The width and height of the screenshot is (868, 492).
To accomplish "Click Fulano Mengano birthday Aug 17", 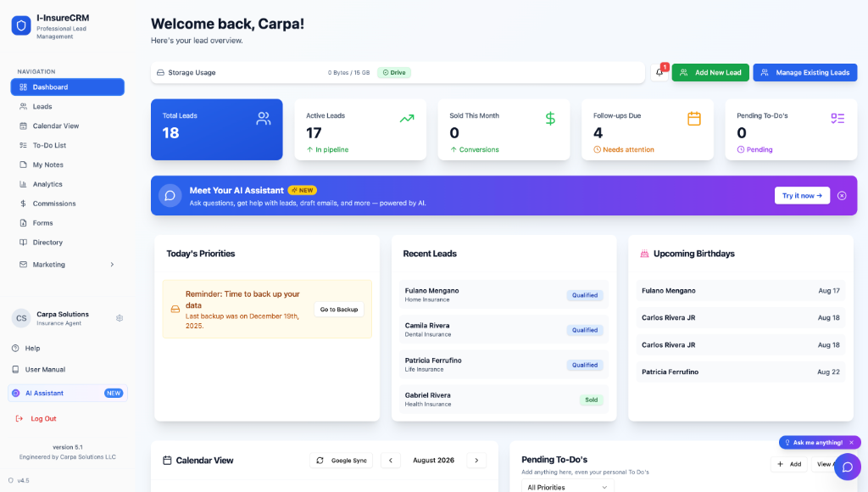I will (741, 291).
